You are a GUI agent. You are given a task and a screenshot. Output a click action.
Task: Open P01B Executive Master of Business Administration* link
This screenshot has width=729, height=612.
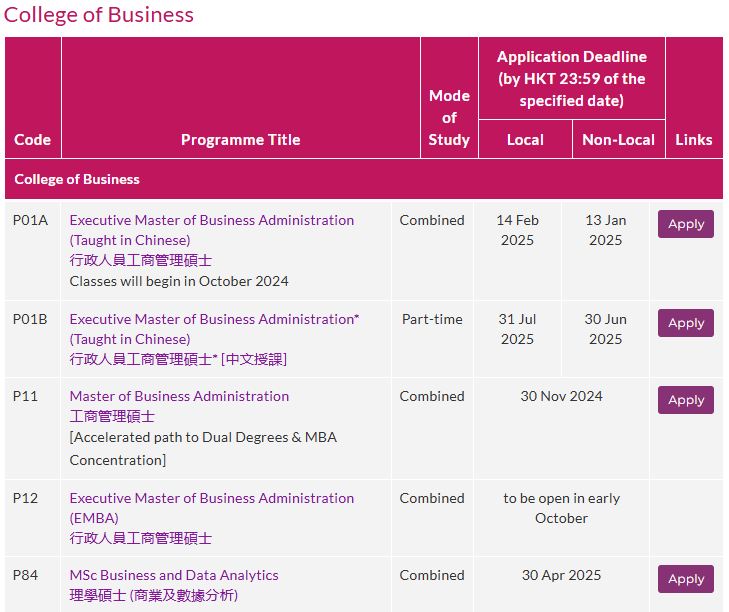pyautogui.click(x=214, y=329)
